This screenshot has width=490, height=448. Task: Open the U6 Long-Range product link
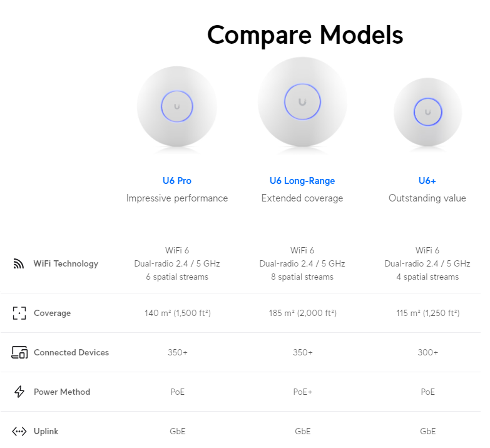click(302, 181)
